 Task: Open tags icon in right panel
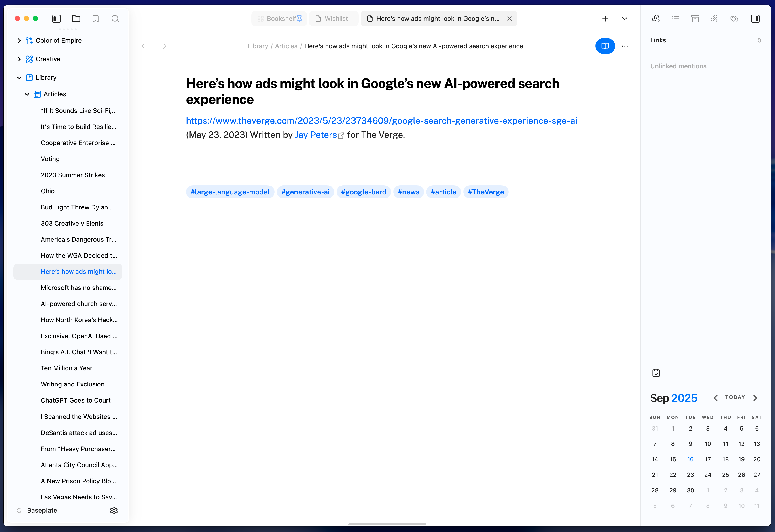coord(734,19)
